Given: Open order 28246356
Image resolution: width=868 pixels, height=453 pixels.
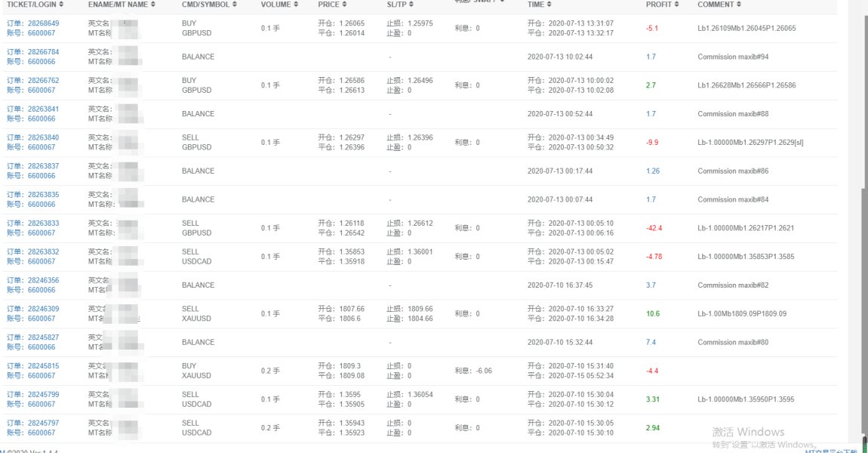Looking at the screenshot, I should 43,280.
